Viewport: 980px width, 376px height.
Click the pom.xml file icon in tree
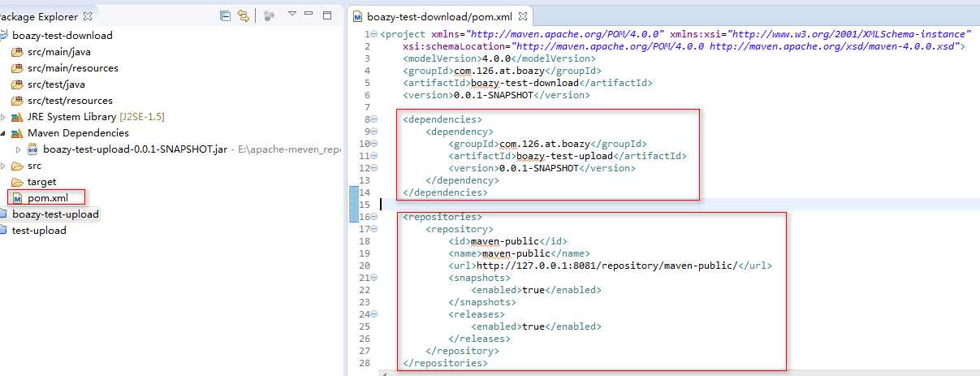coord(18,197)
